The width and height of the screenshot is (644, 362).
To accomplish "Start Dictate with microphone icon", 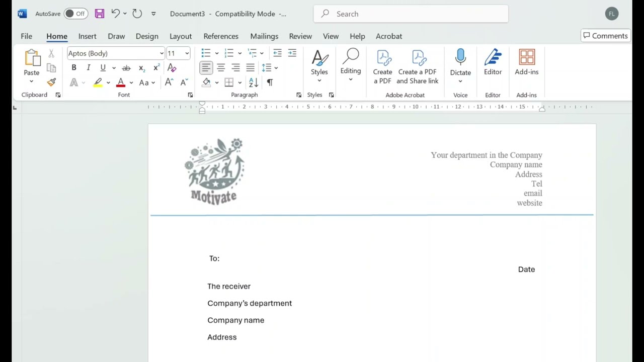I will (460, 57).
